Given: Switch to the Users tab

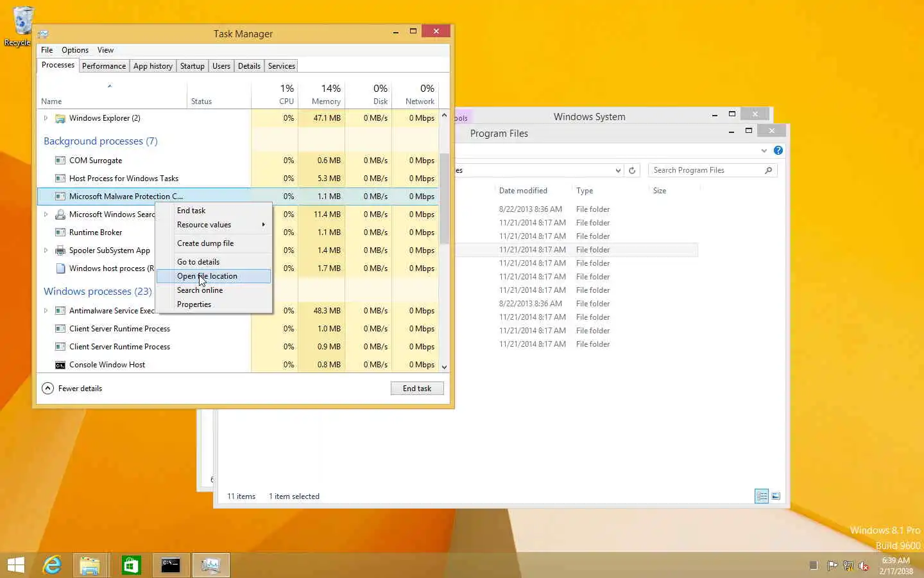Looking at the screenshot, I should 221,66.
